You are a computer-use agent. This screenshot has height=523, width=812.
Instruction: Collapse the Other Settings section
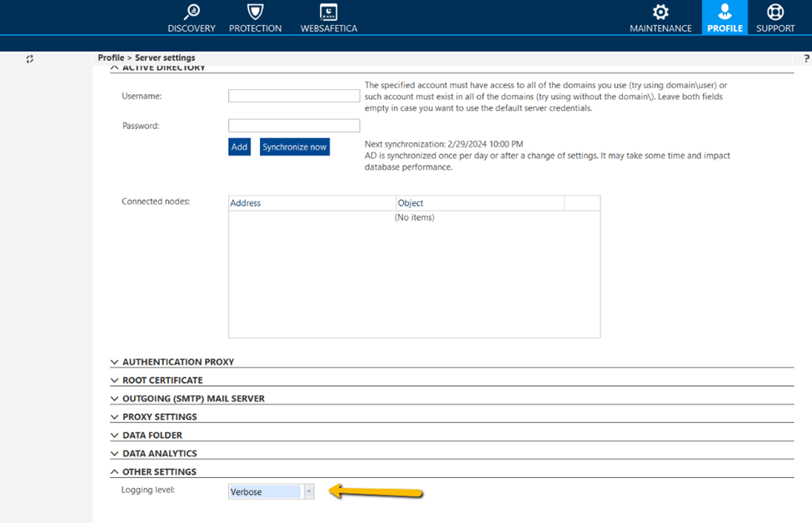115,471
